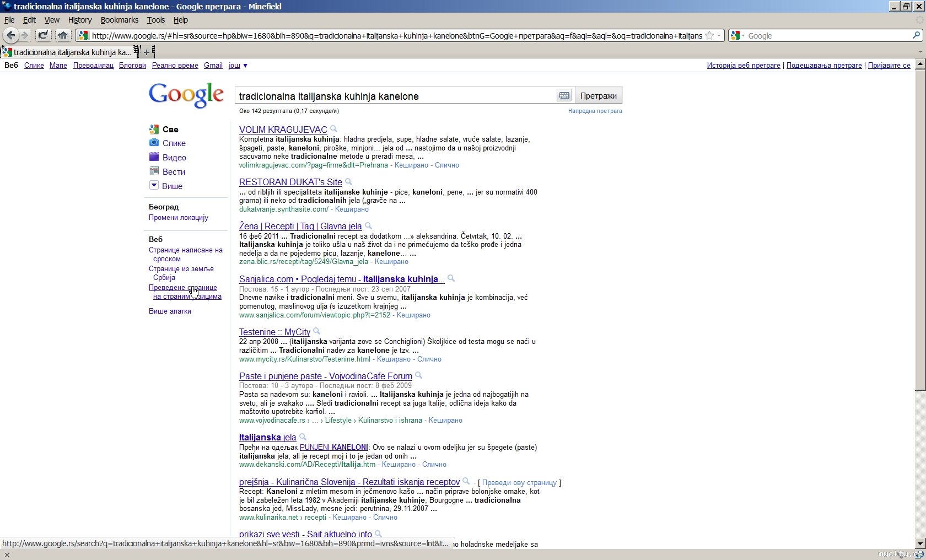Expand the Више sidebar options arrow
The width and height of the screenshot is (926, 560).
pyautogui.click(x=154, y=185)
